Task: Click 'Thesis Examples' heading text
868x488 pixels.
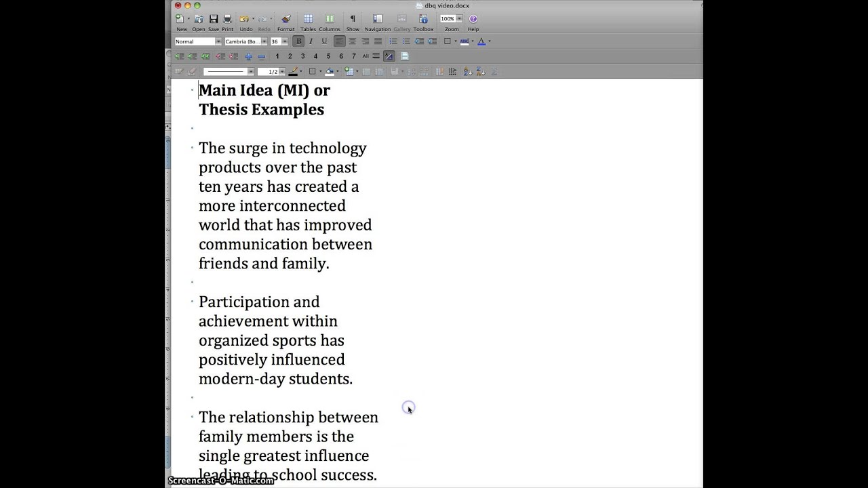Action: tap(261, 110)
